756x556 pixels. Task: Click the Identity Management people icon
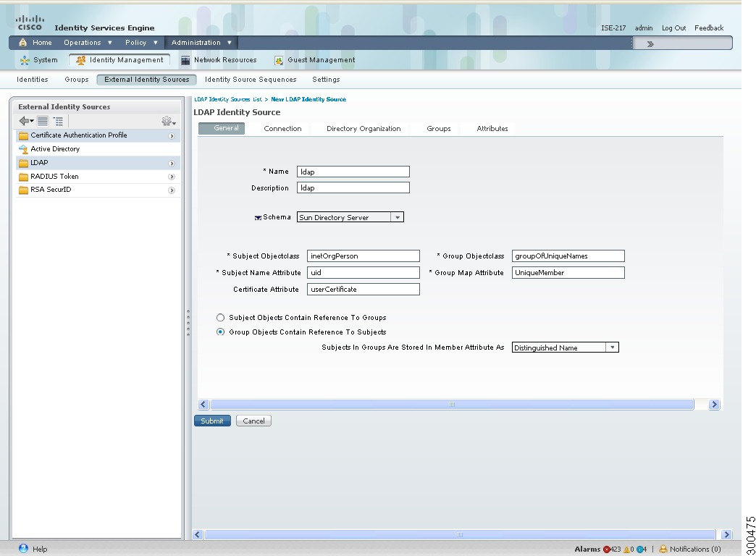click(x=80, y=60)
